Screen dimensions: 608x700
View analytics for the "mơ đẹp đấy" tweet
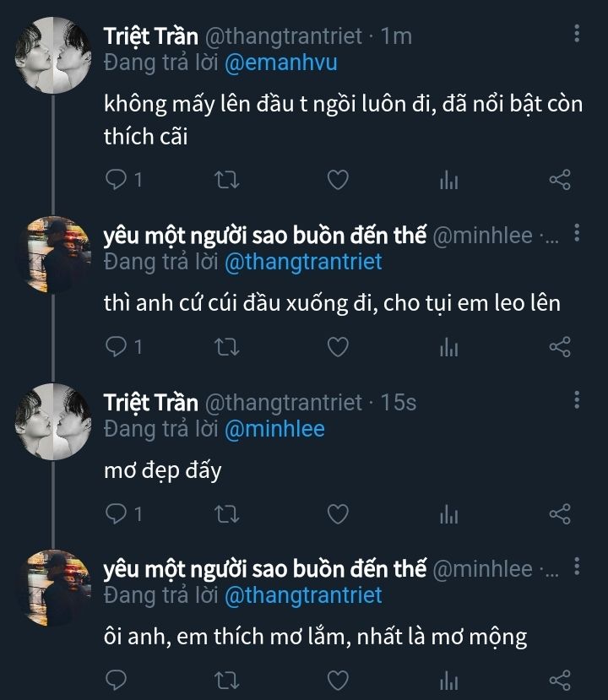coord(448,513)
